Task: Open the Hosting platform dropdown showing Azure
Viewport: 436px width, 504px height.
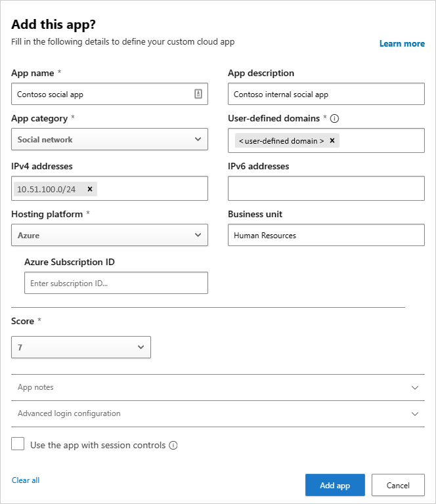Action: click(110, 235)
